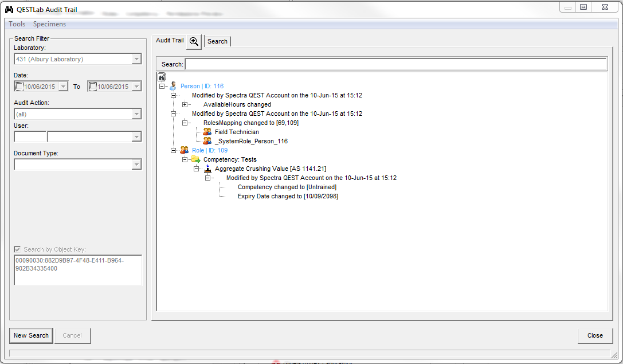The image size is (623, 364).
Task: Toggle the Search by Object Key checkbox
Action: [x=17, y=249]
